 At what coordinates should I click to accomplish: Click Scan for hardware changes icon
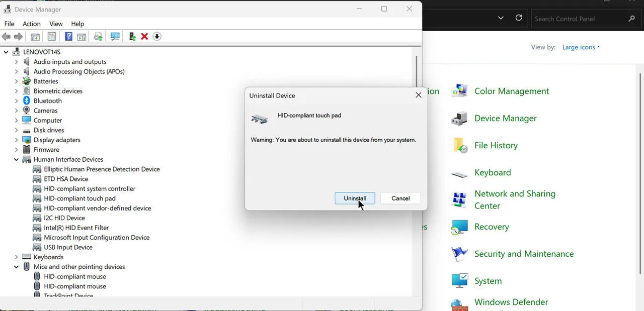click(115, 36)
